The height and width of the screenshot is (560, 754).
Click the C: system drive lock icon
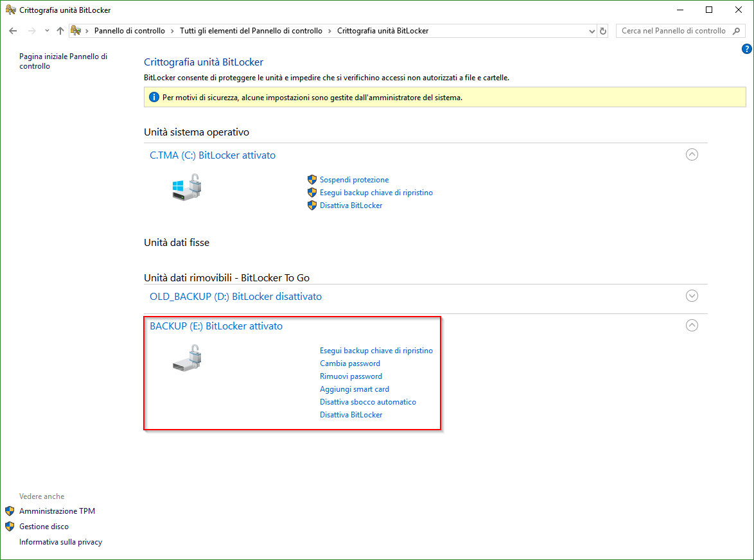[x=187, y=187]
